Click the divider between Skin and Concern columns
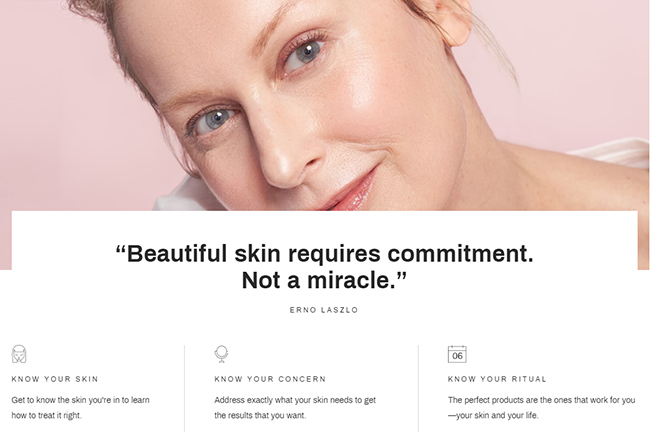Screen dimensions: 650x436 click(184, 388)
